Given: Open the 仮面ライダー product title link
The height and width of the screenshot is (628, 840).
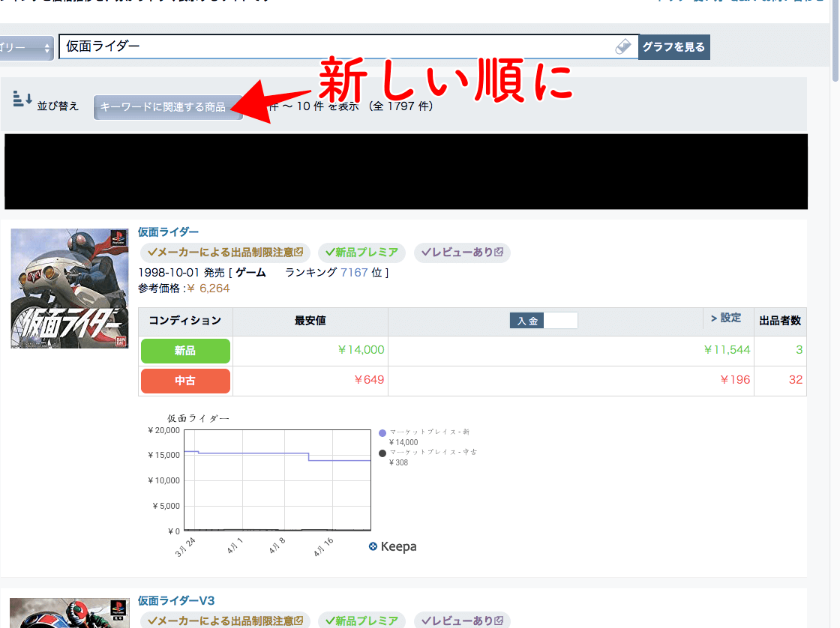Looking at the screenshot, I should 168,232.
